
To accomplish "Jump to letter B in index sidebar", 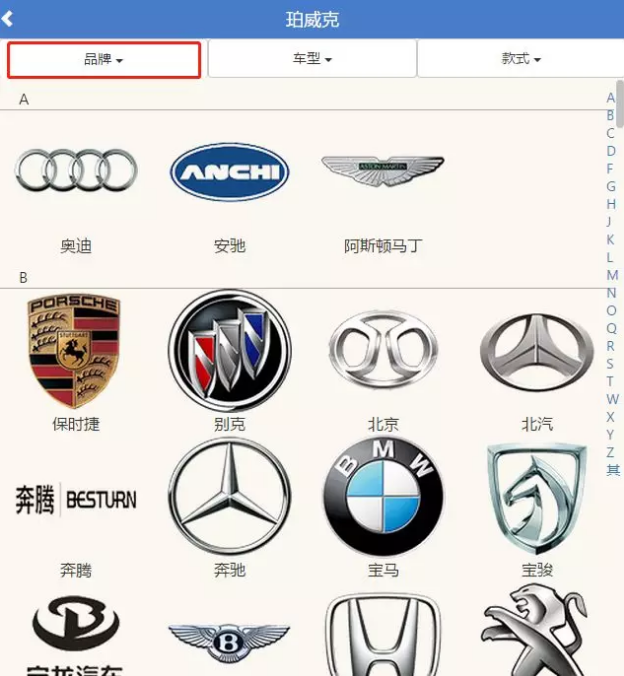I will point(610,116).
